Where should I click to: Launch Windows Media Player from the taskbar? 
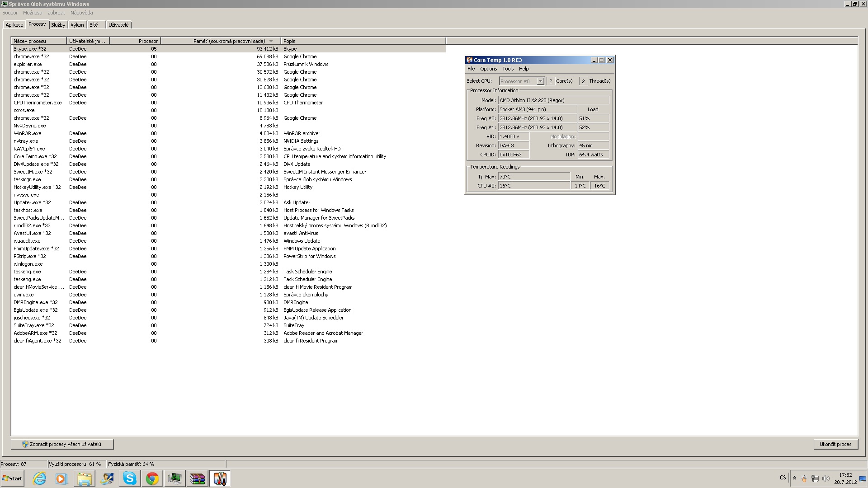pos(61,479)
